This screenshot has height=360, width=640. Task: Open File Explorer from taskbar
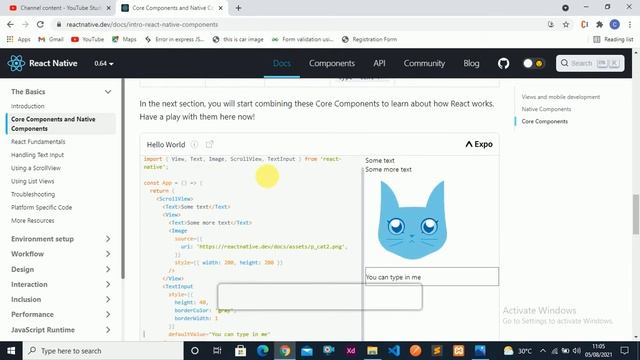[372, 351]
